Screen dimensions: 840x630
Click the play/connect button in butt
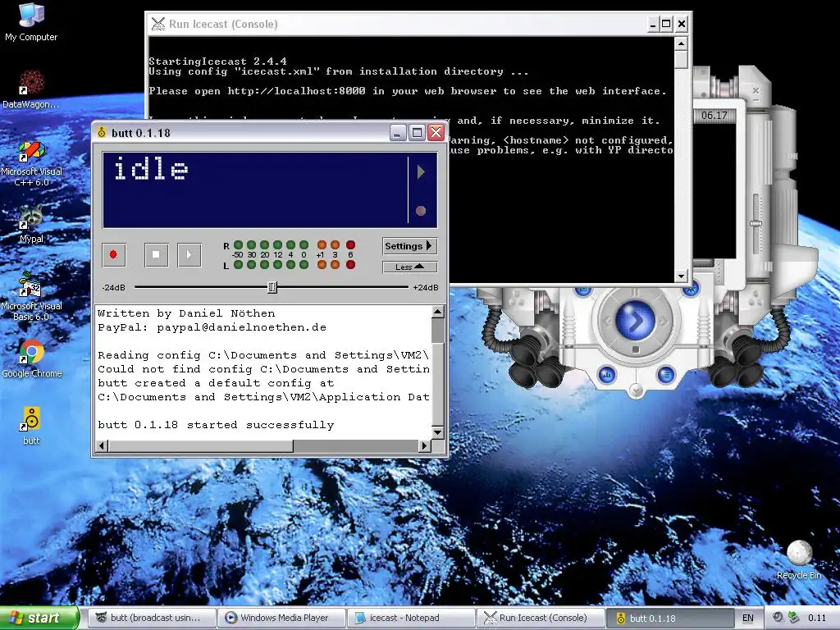pyautogui.click(x=189, y=254)
